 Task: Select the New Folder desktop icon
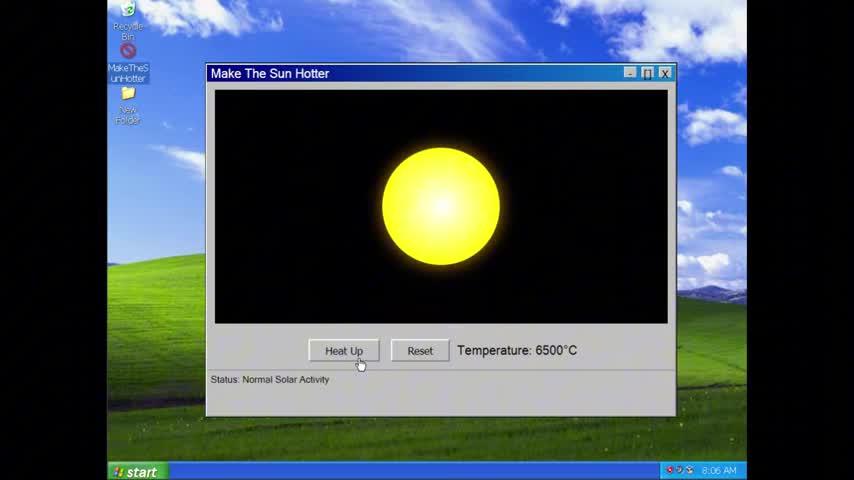tap(128, 106)
